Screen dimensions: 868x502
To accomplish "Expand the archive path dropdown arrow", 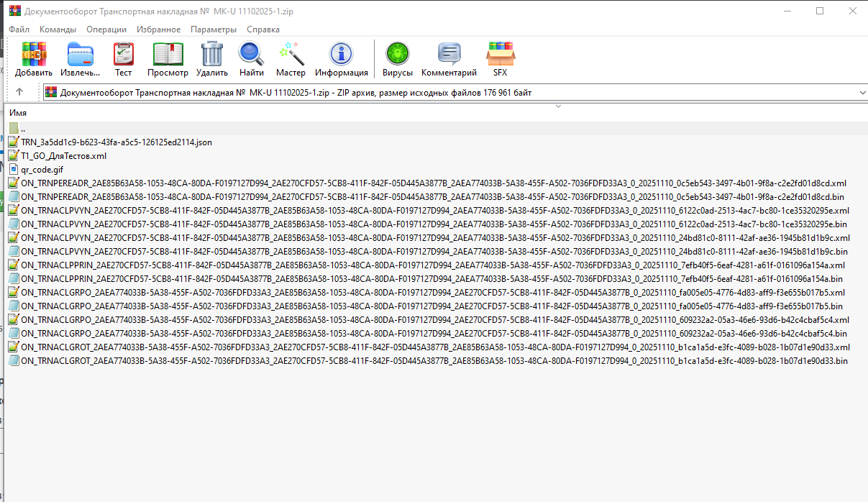I will (x=862, y=93).
